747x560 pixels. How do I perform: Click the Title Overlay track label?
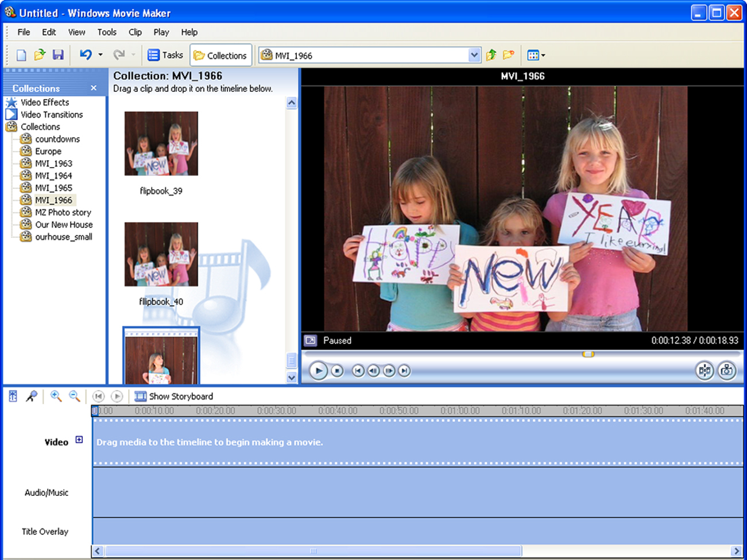pyautogui.click(x=45, y=531)
